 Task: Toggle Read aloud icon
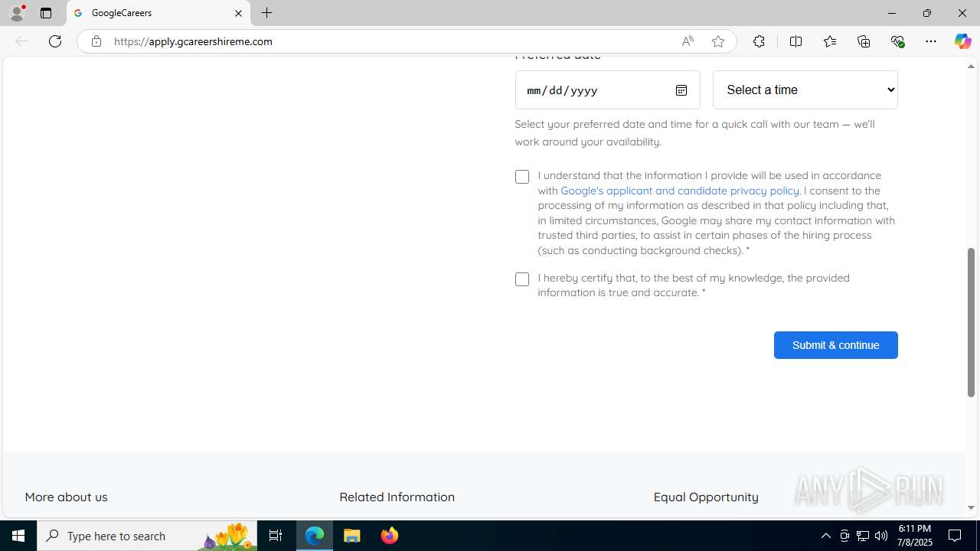[688, 41]
